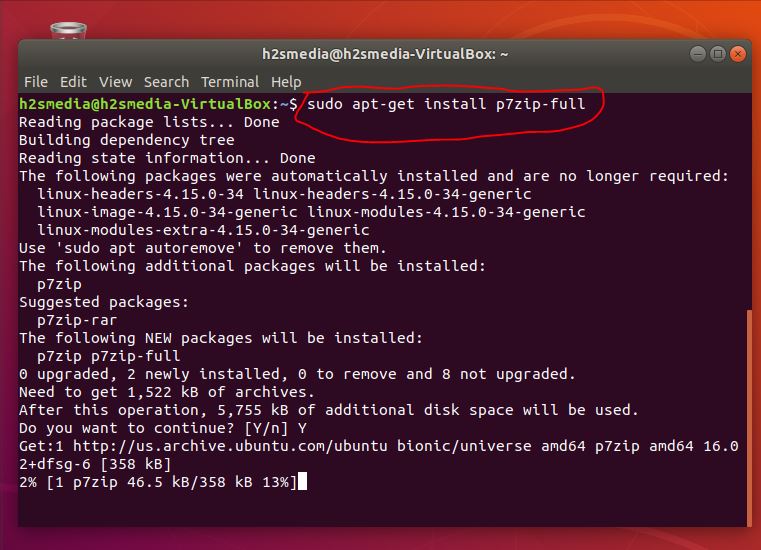This screenshot has width=761, height=550.
Task: Click the green h2smedia@h2smedia-VirtualBox prompt
Action: pos(145,104)
